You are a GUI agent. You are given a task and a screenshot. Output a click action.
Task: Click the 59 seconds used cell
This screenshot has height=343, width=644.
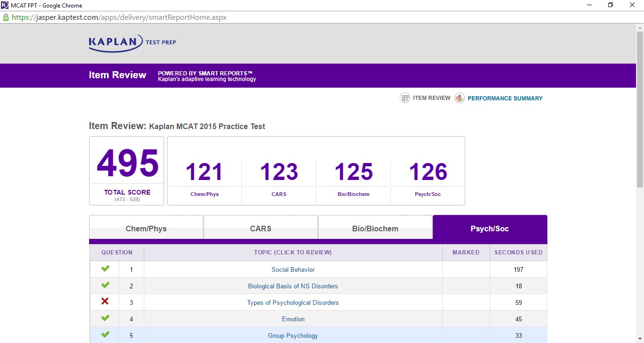pyautogui.click(x=519, y=302)
